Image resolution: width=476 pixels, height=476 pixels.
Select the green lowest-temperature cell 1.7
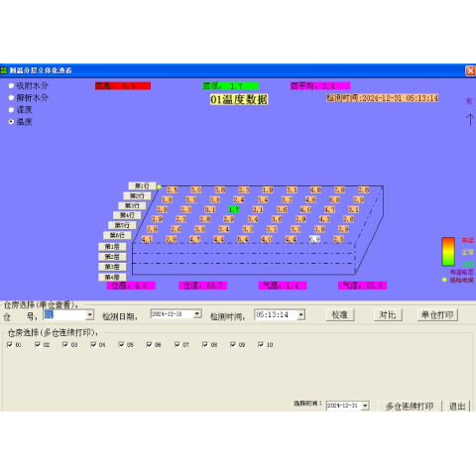click(234, 209)
